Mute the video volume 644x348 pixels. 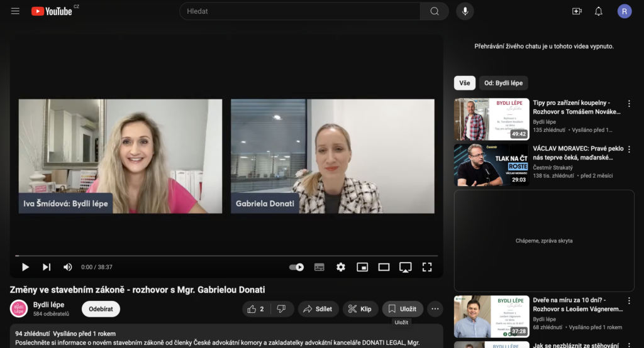(x=67, y=267)
